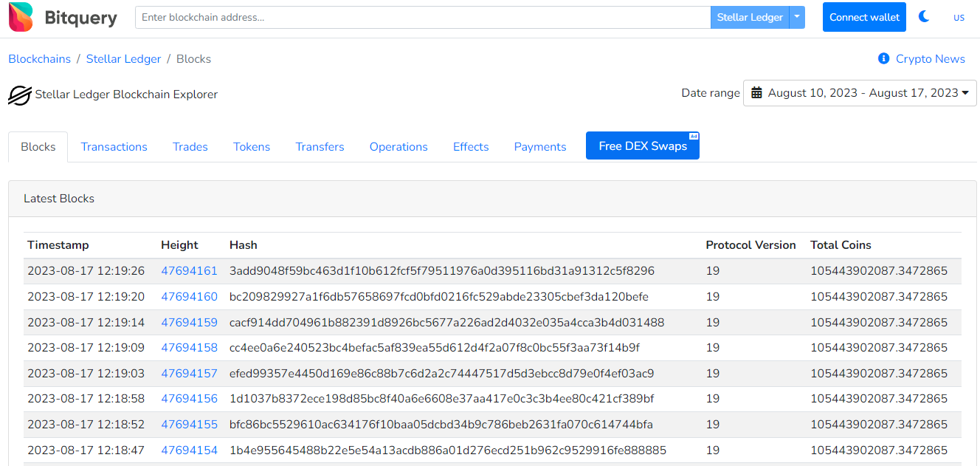Click the Stellar Ledger logo icon
This screenshot has width=980, height=466.
[19, 95]
